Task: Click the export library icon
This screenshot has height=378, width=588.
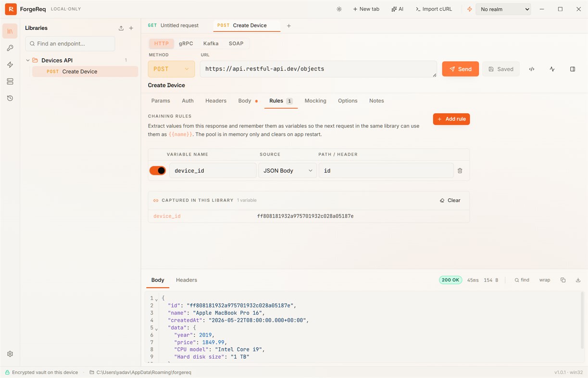Action: coord(121,28)
